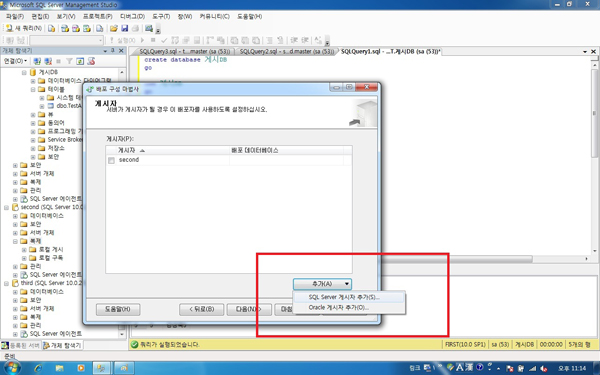Collapse the 테이블 folder node

tap(33, 89)
